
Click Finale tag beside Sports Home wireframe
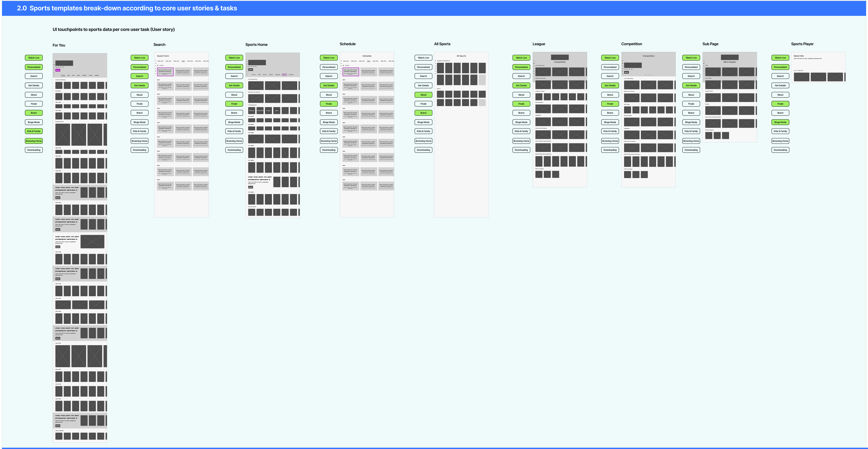(234, 104)
